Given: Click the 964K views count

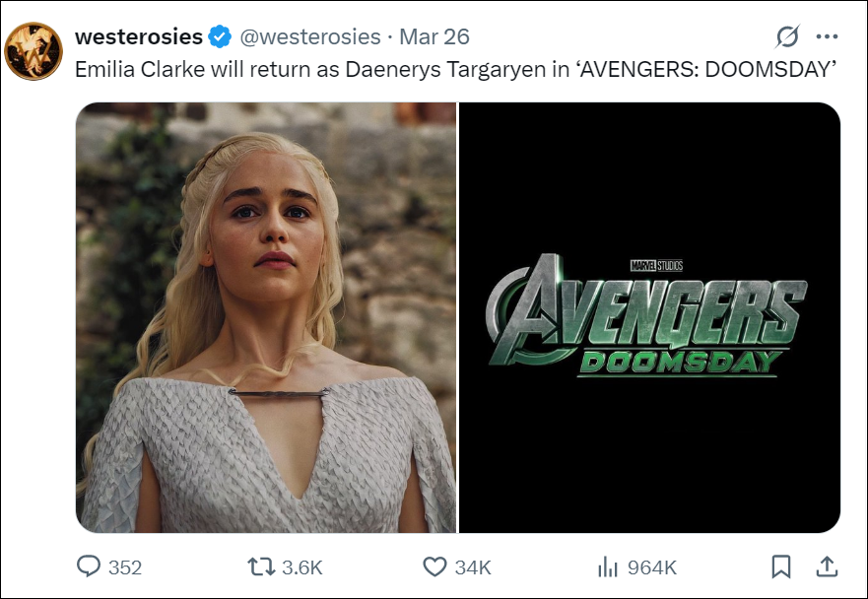Looking at the screenshot, I should tap(651, 567).
